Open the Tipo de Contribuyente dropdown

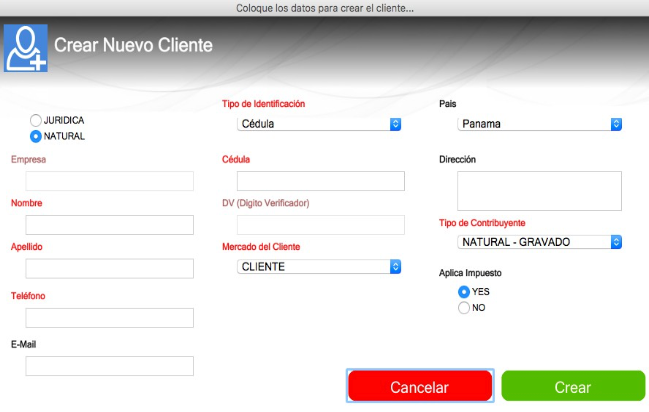point(540,242)
